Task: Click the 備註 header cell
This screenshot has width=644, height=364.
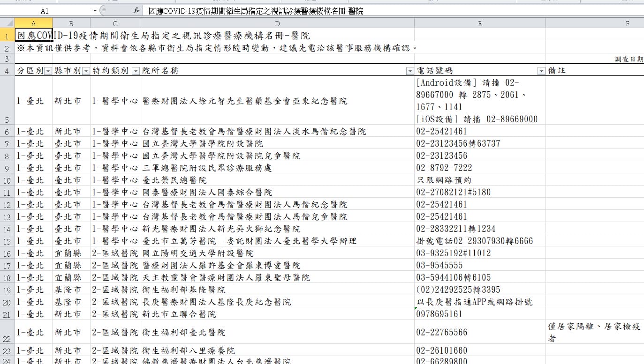Action: 595,70
